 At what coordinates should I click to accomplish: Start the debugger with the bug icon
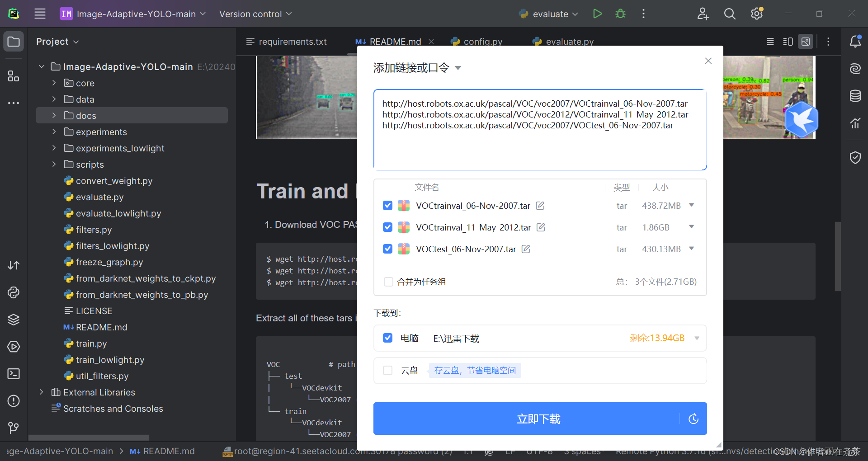[x=620, y=14]
